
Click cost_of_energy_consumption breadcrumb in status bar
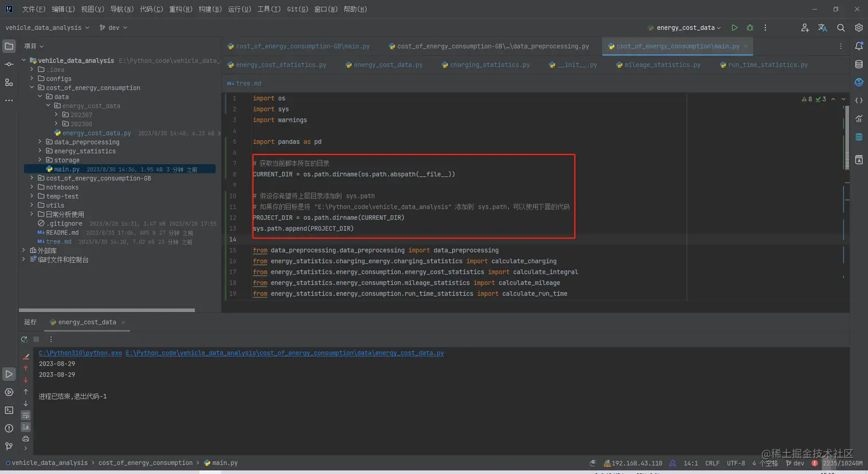[x=145, y=463]
